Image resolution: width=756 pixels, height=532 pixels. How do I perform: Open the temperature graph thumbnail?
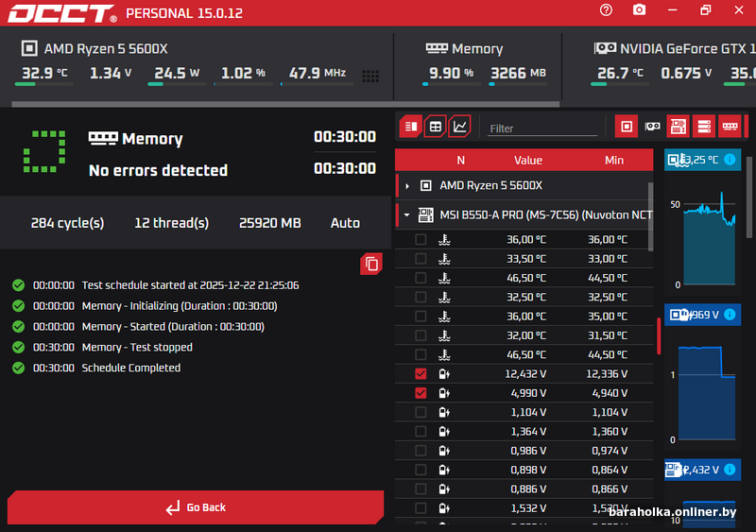[x=702, y=222]
